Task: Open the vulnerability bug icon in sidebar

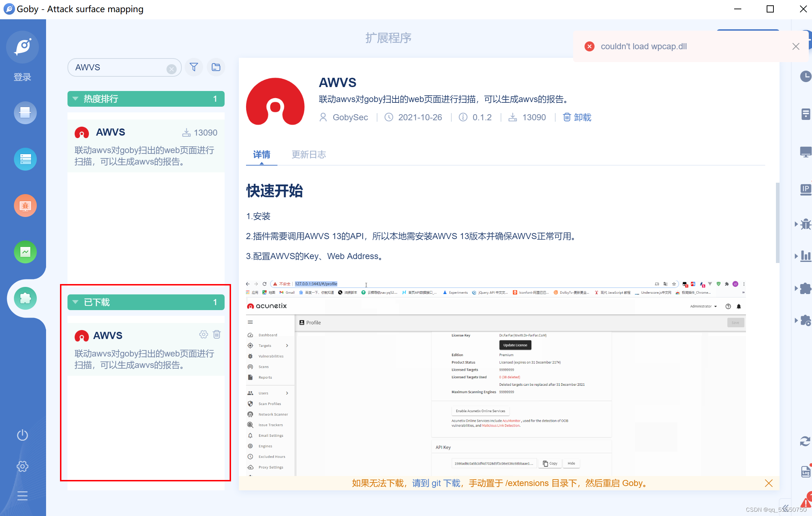Action: (x=25, y=206)
